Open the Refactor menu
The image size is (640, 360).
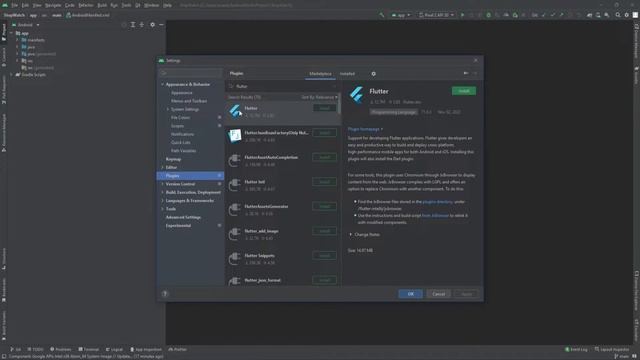tap(86, 5)
